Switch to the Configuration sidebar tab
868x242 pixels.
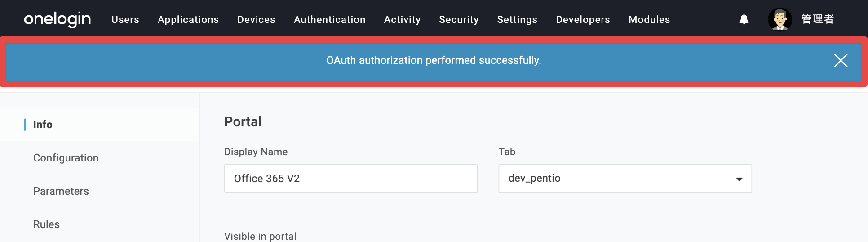click(x=66, y=158)
